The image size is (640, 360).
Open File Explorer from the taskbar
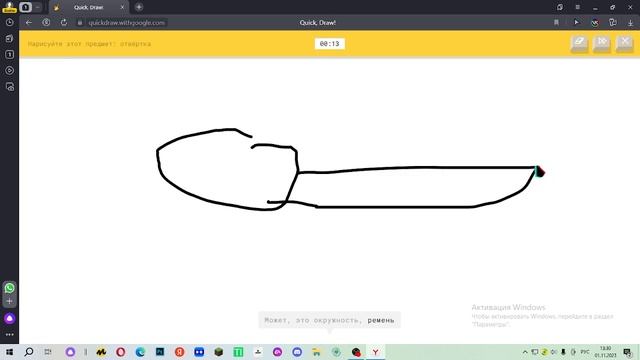(x=316, y=352)
